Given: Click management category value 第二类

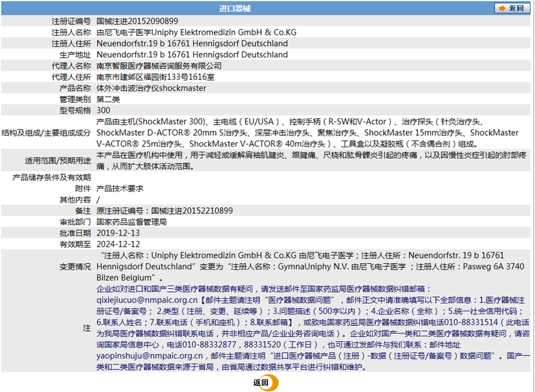Looking at the screenshot, I should (x=108, y=99).
